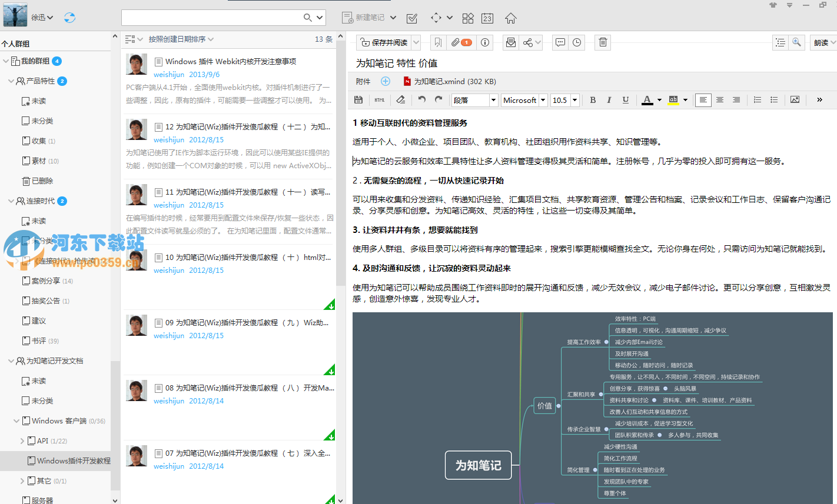Viewport: 837px width, 504px height.
Task: Select the comment icon in note toolbar
Action: pyautogui.click(x=560, y=42)
